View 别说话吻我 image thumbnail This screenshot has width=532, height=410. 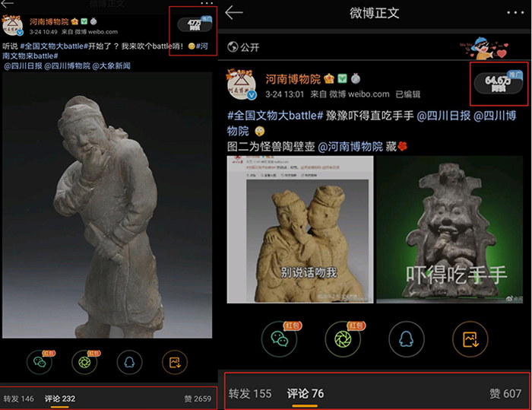pyautogui.click(x=300, y=229)
